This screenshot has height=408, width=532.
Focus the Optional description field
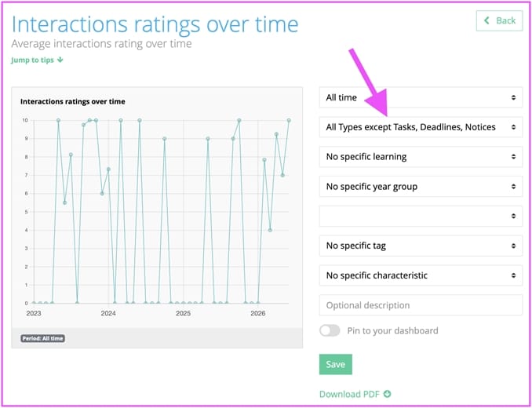coord(421,305)
